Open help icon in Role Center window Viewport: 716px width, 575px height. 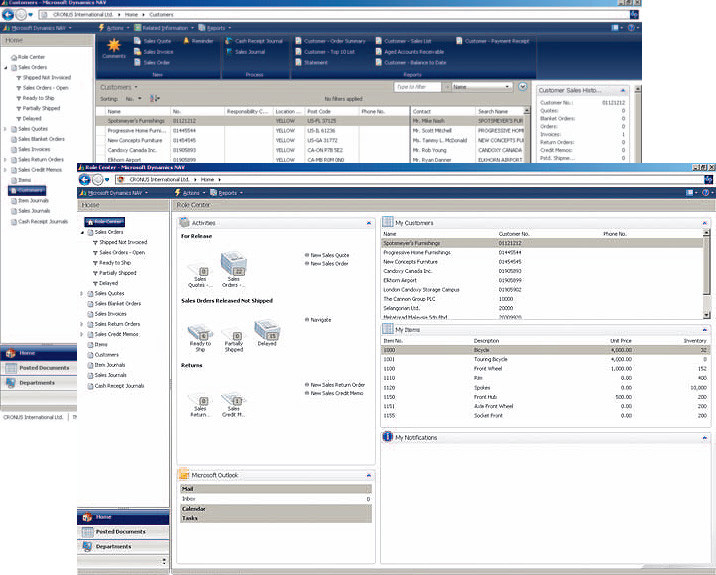(x=705, y=193)
